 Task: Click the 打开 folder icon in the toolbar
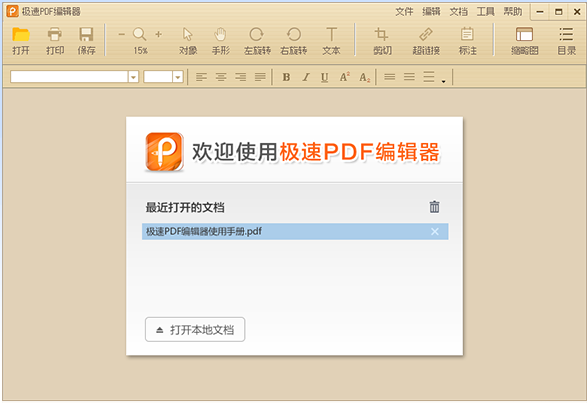pos(21,34)
